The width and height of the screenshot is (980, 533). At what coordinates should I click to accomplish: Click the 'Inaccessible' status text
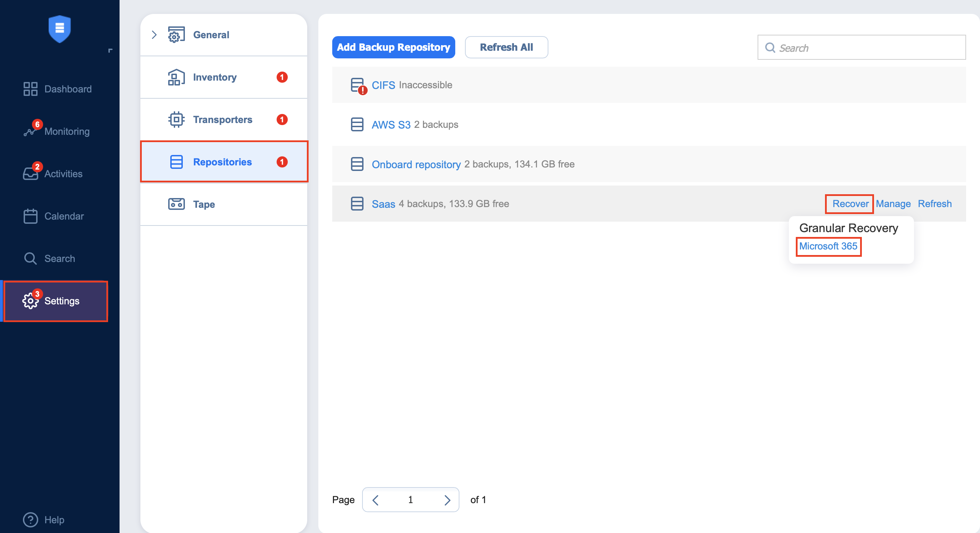coord(425,85)
